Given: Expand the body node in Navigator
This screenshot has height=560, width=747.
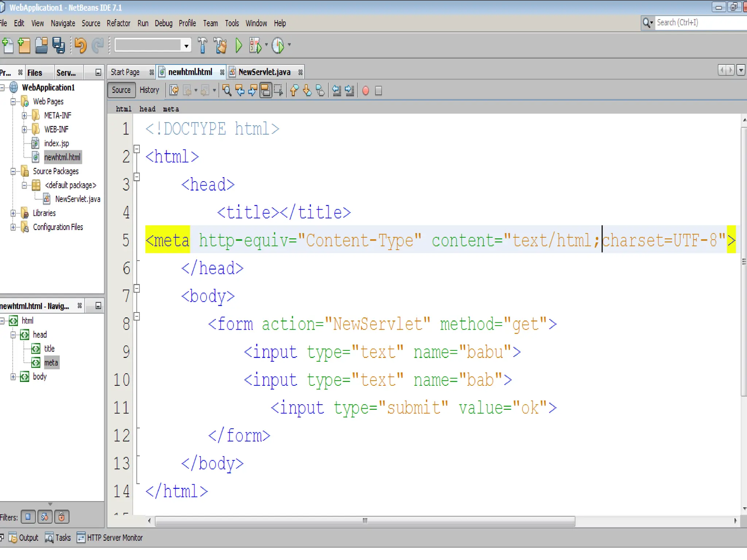Looking at the screenshot, I should click(13, 377).
